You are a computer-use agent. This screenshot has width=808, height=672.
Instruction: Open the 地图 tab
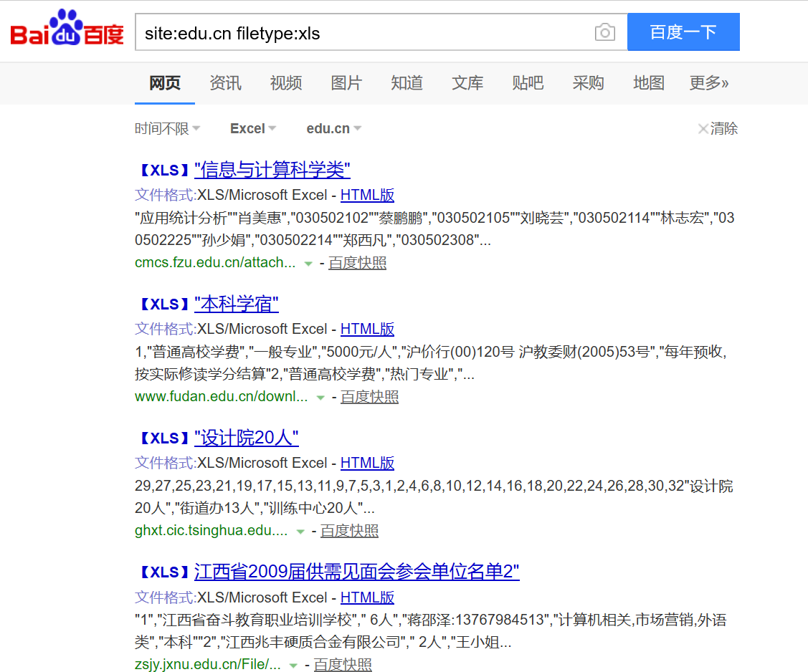[649, 83]
